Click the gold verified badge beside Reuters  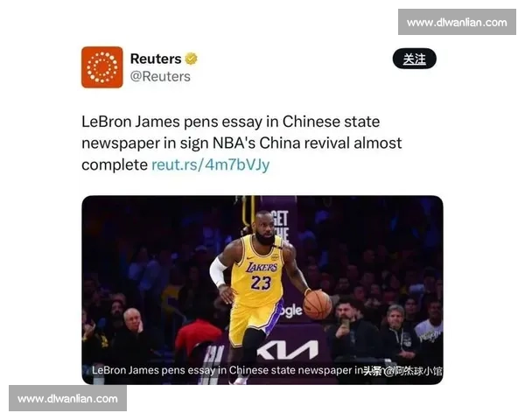(191, 59)
